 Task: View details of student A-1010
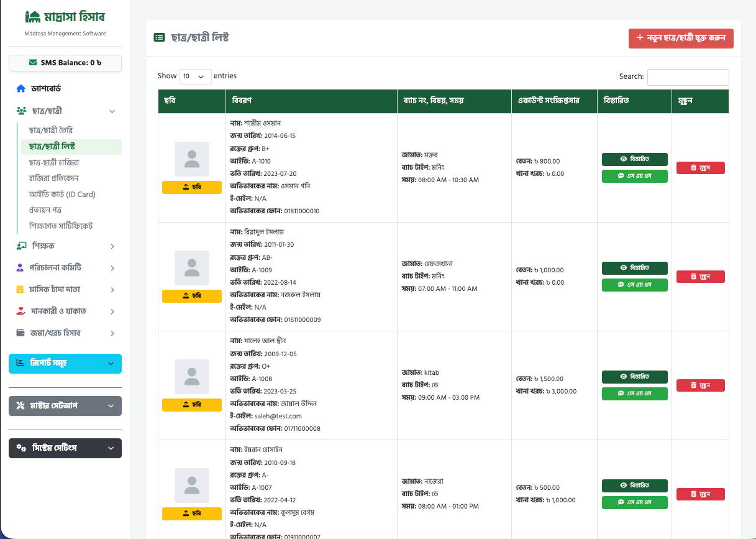(635, 159)
